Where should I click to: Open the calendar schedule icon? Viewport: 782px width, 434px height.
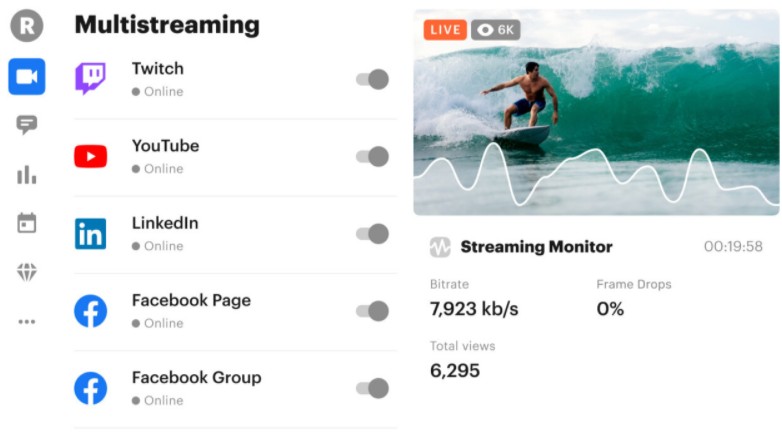click(27, 223)
